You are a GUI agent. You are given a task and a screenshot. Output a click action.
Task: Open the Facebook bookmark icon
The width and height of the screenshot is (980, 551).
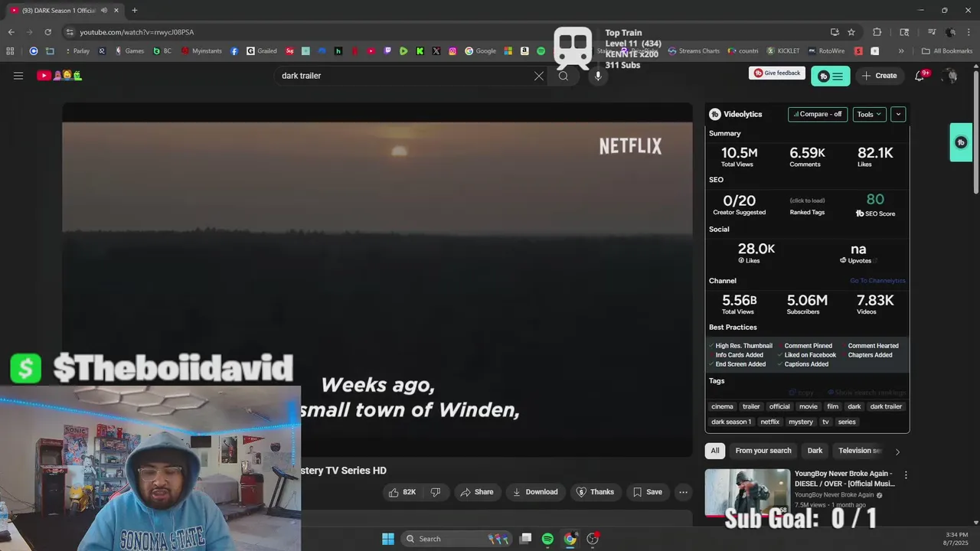[234, 51]
